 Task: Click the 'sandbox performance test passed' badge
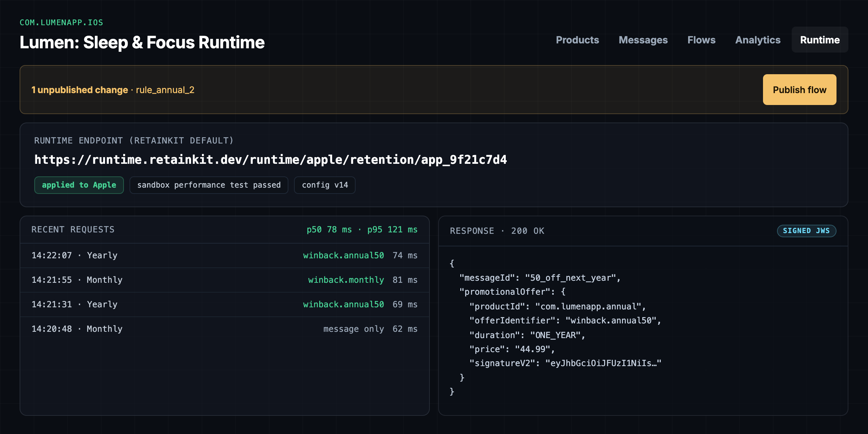click(209, 185)
